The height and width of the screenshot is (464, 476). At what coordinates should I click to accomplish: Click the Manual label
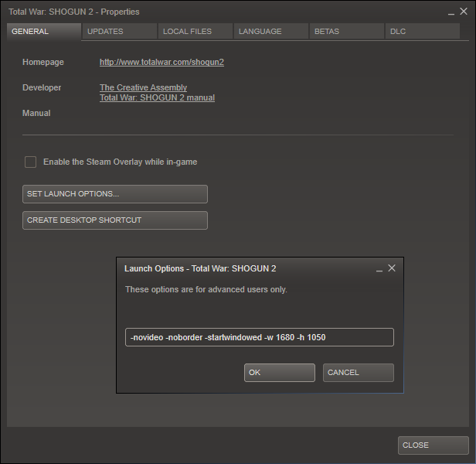(x=36, y=113)
